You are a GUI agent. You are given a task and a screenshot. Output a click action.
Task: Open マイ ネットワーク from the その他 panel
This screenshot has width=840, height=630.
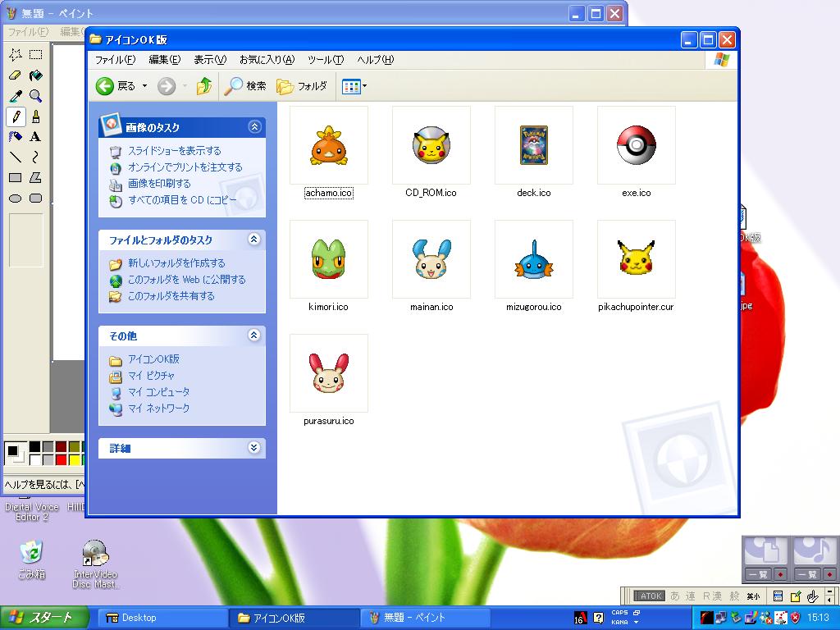[x=158, y=409]
